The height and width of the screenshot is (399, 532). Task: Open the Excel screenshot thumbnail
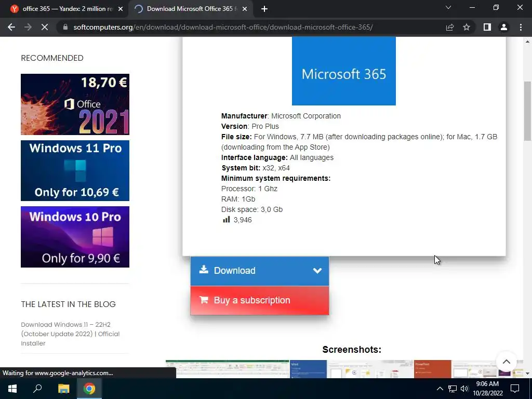pos(228,369)
